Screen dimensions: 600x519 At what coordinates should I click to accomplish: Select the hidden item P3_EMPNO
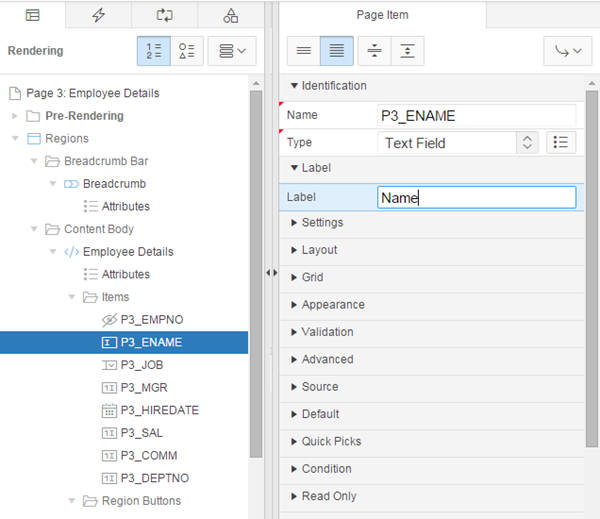tap(152, 320)
